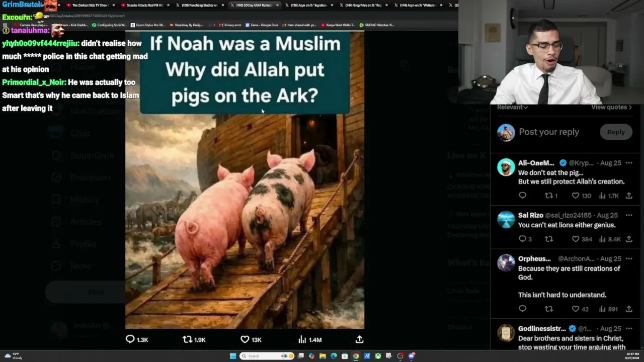The width and height of the screenshot is (644, 362).
Task: Open Orpheus's profile name link
Action: [x=534, y=259]
